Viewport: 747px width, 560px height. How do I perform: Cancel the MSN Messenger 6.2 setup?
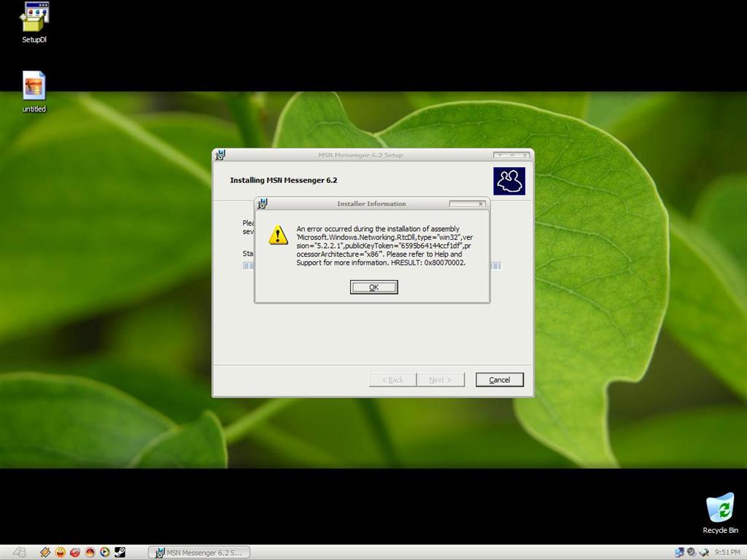(499, 379)
